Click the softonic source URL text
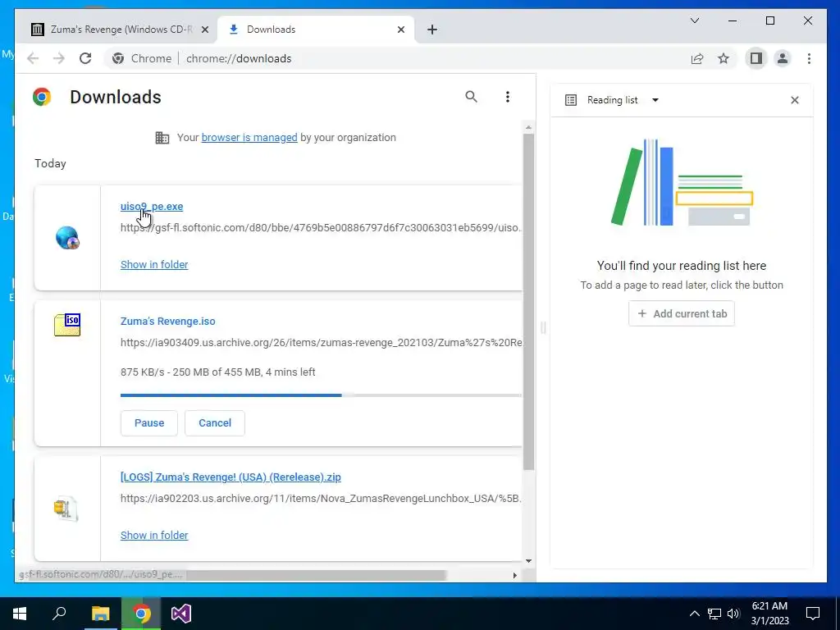The height and width of the screenshot is (630, 840). (x=321, y=228)
